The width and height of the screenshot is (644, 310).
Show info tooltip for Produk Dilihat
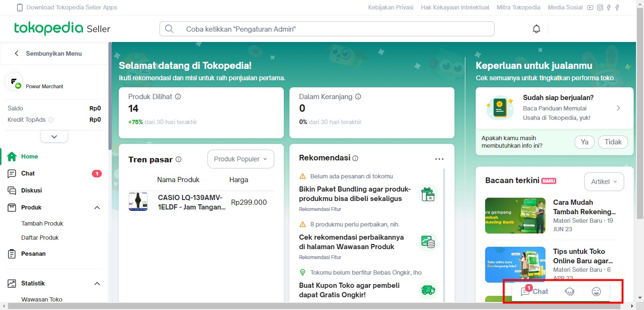(178, 96)
